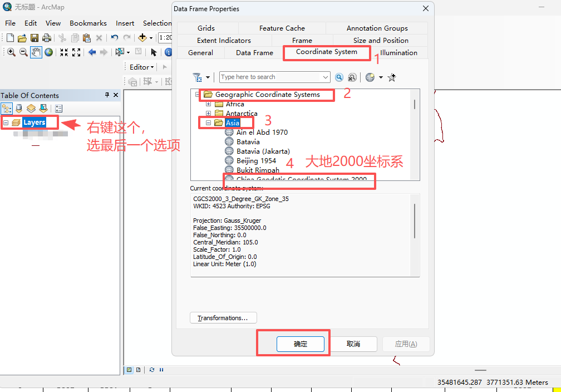The height and width of the screenshot is (392, 561).
Task: Close the Data Frame Properties dialog
Action: tap(425, 8)
